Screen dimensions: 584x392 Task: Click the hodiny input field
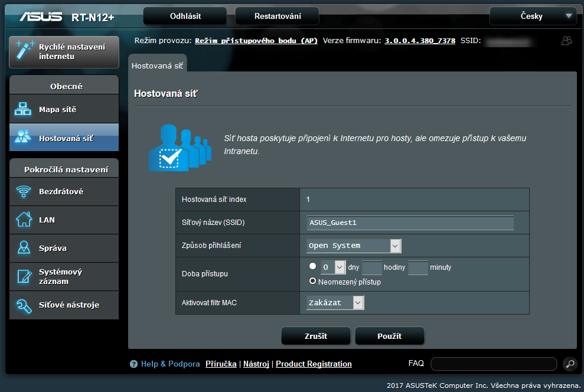pyautogui.click(x=372, y=267)
